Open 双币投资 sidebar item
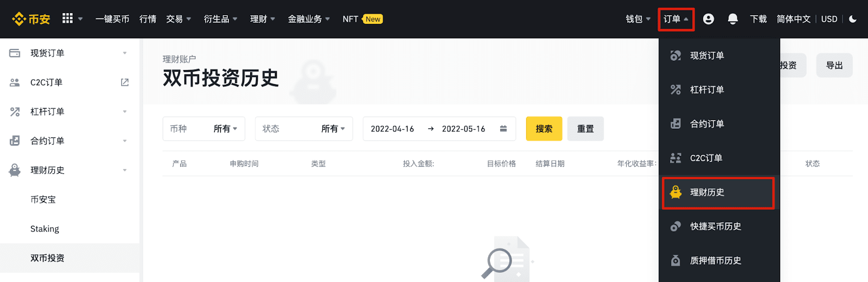The image size is (868, 282). pos(69,258)
